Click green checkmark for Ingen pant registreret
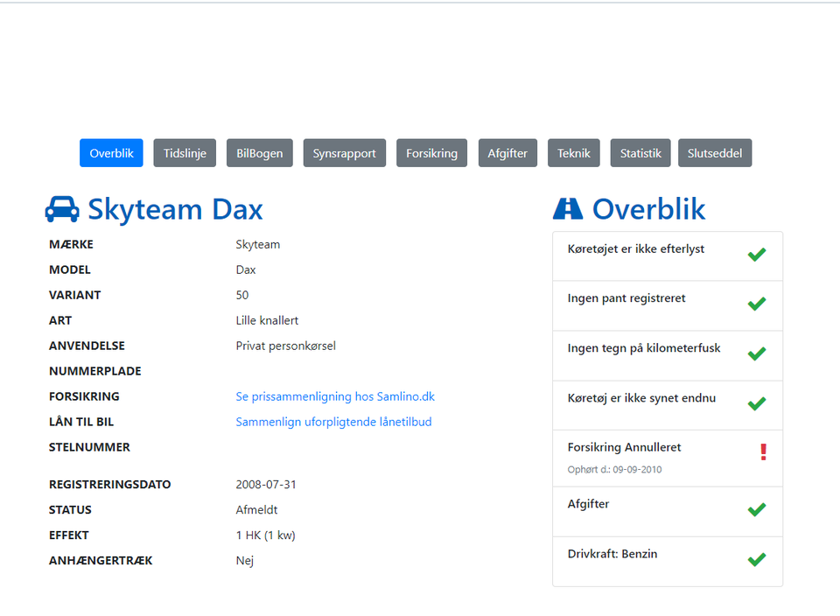The image size is (840, 616). coord(757,304)
